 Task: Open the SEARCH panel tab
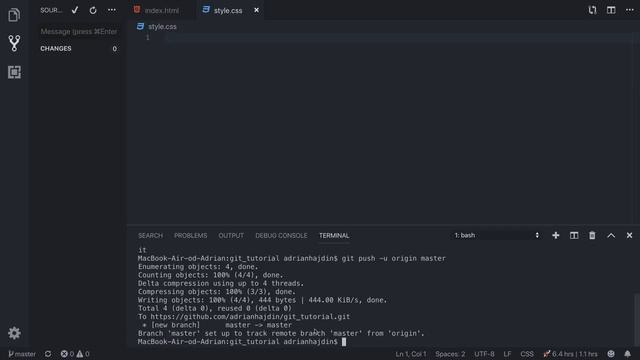[x=150, y=236]
